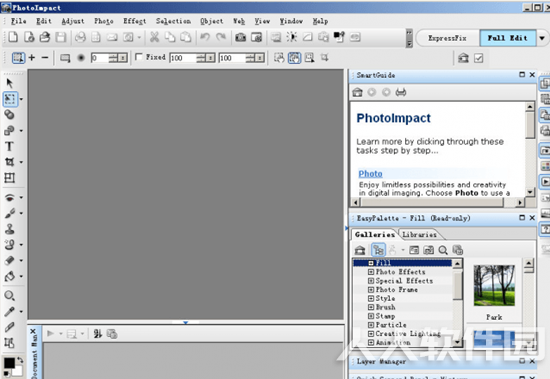Toggle the checkmark icon on attribute bar

pos(478,58)
